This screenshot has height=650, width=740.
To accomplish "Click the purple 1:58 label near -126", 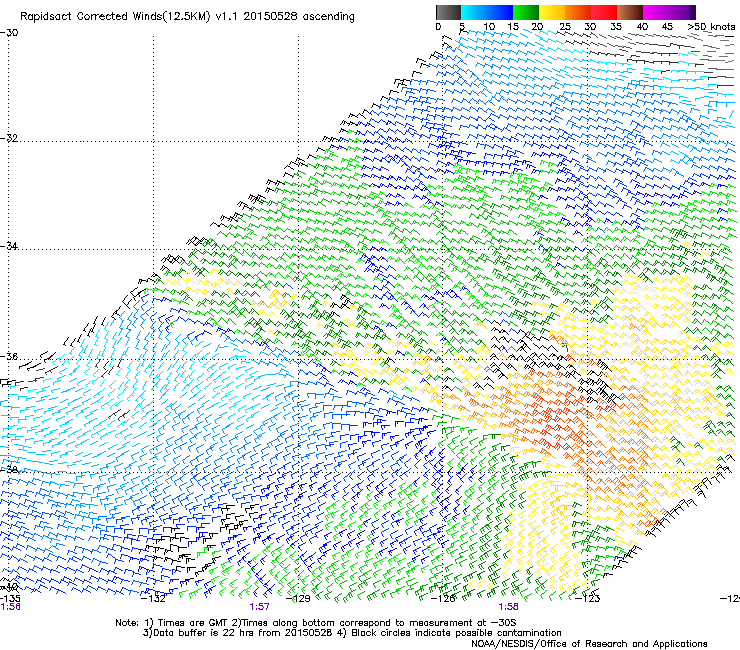I will pos(508,607).
